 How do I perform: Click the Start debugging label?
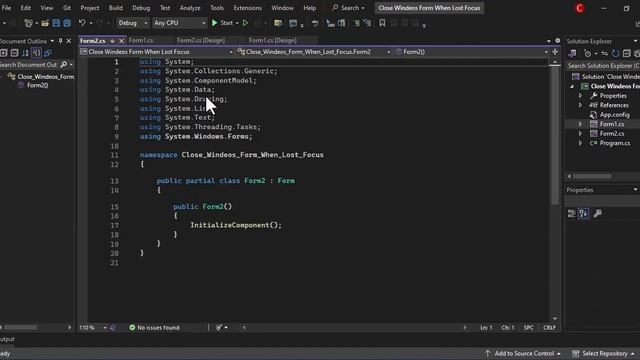227,23
